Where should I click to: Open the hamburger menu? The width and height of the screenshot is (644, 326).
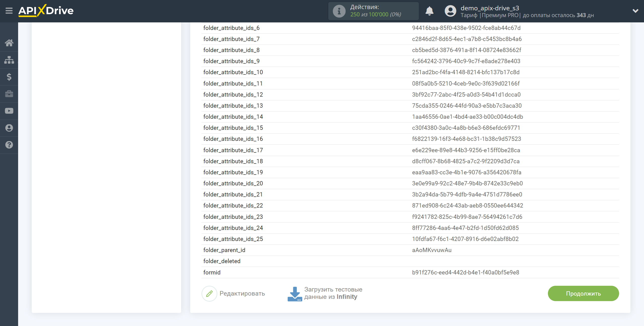coord(9,11)
